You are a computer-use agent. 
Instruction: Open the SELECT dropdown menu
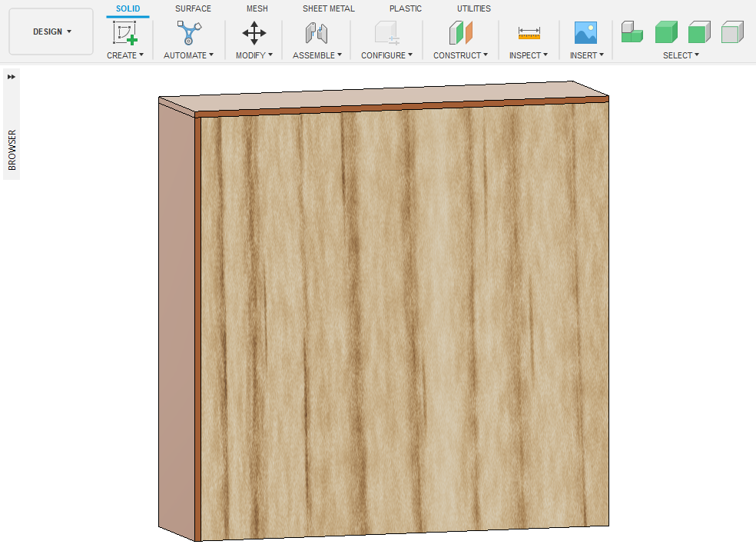pyautogui.click(x=681, y=55)
